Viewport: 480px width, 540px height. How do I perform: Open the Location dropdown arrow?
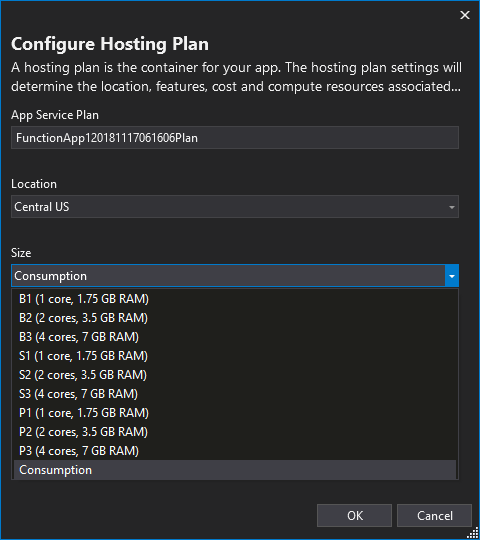(452, 207)
